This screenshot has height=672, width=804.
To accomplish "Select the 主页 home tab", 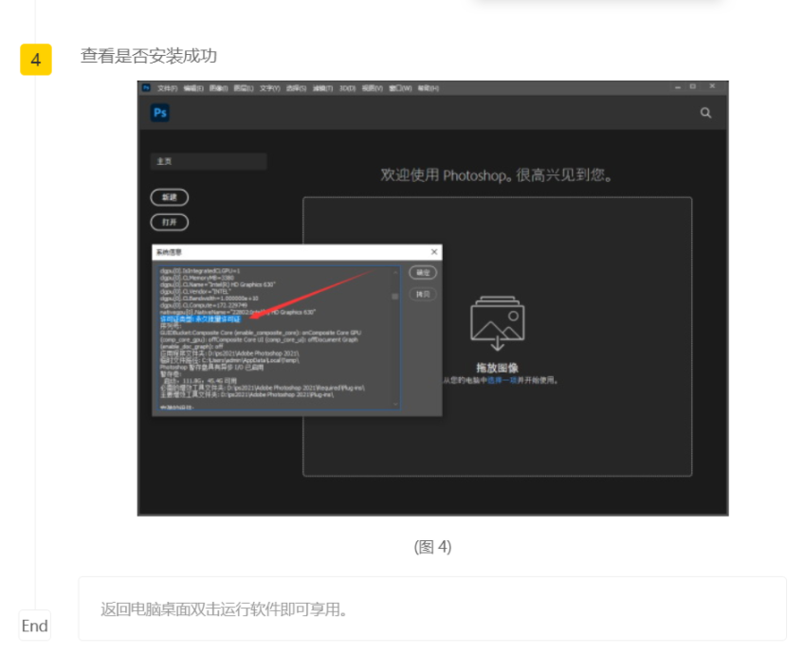I will tap(209, 161).
